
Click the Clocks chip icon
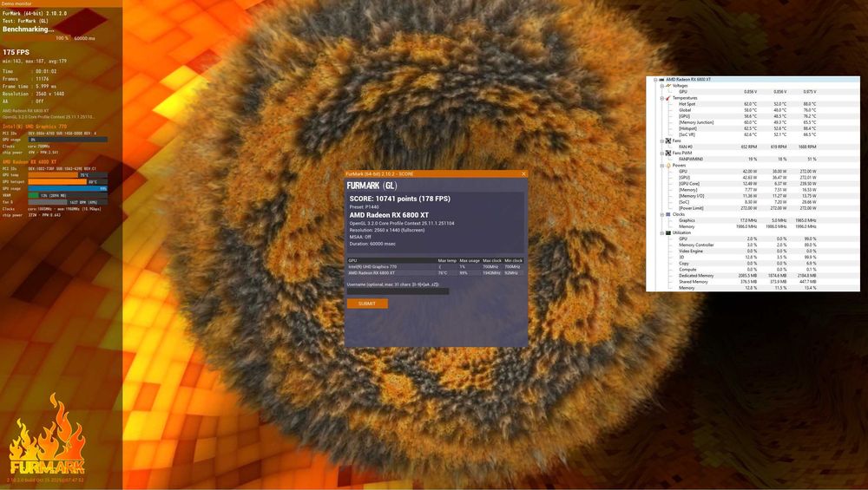[668, 214]
